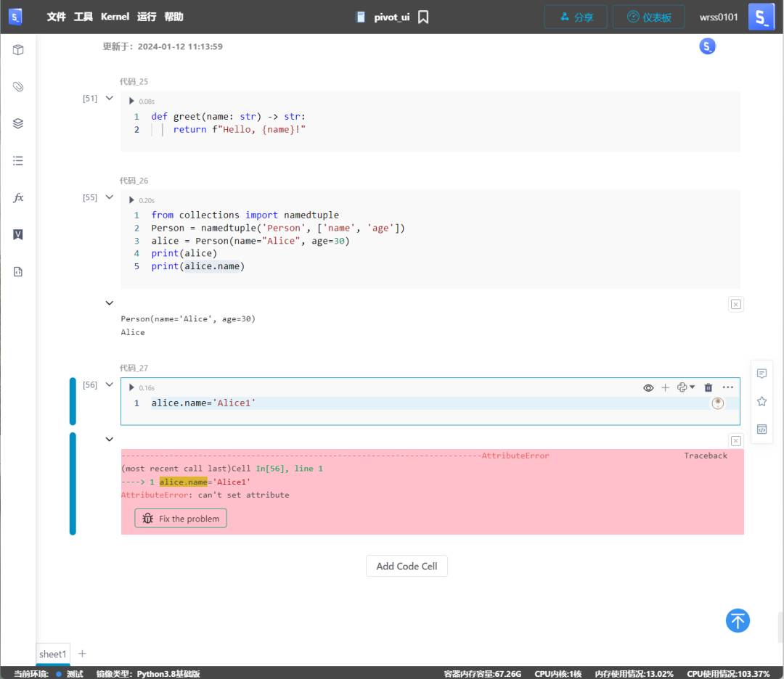The image size is (784, 679).
Task: Open the three-dots more menu of cell 27
Action: point(727,387)
